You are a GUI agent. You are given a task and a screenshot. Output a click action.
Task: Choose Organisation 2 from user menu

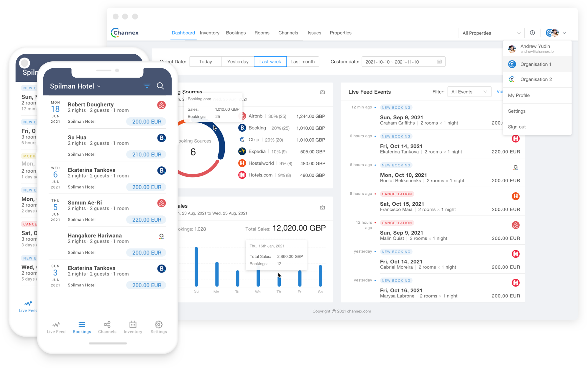536,79
